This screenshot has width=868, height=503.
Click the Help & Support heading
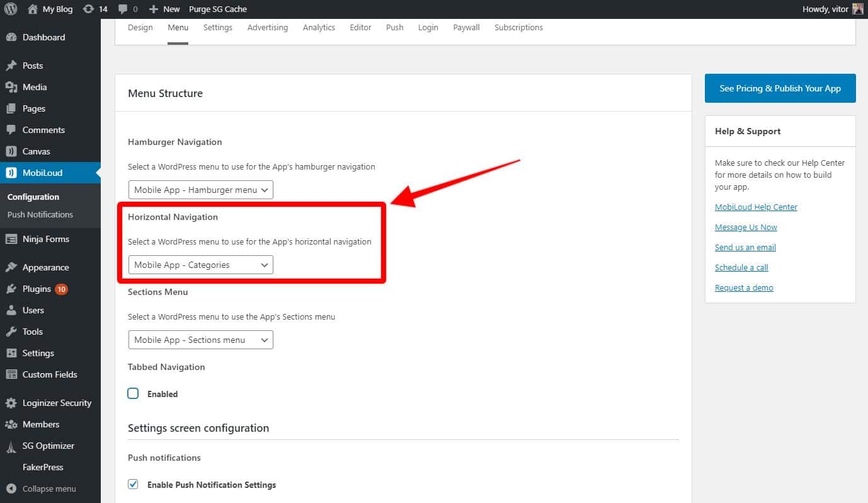click(748, 131)
